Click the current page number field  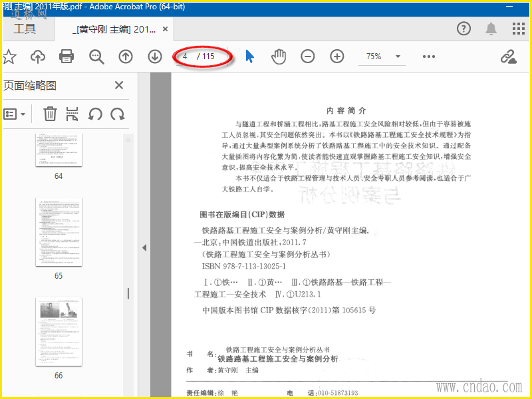pos(186,57)
